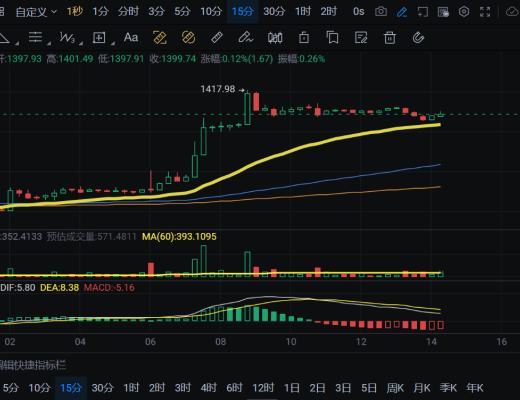Image resolution: width=520 pixels, height=400 pixels.
Task: Select the boxed plus drawing tool
Action: click(x=99, y=37)
